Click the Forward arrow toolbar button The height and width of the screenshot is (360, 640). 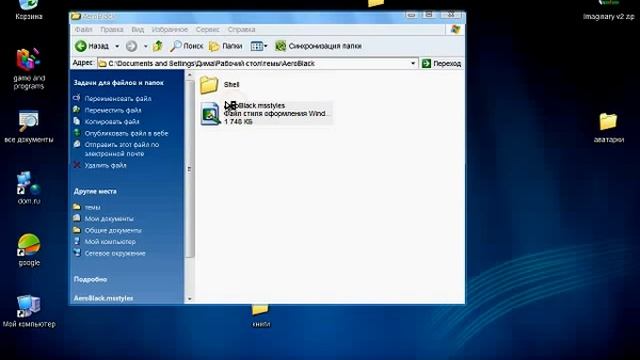click(131, 46)
